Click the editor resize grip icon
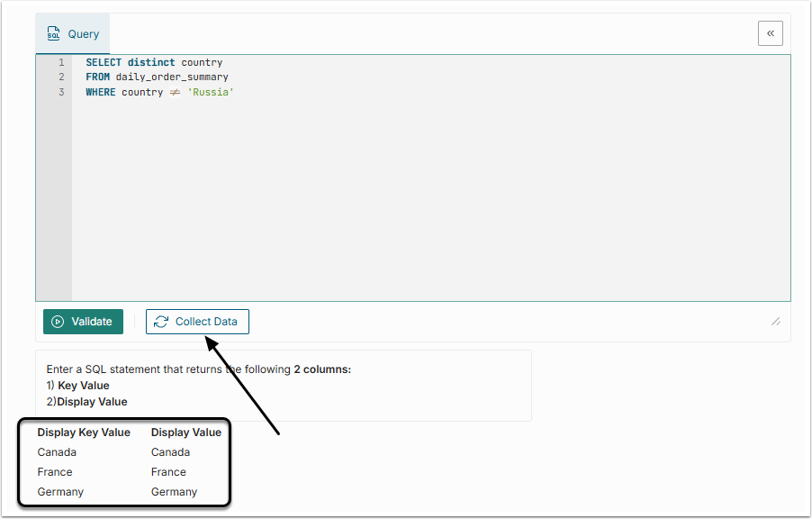 click(x=776, y=322)
